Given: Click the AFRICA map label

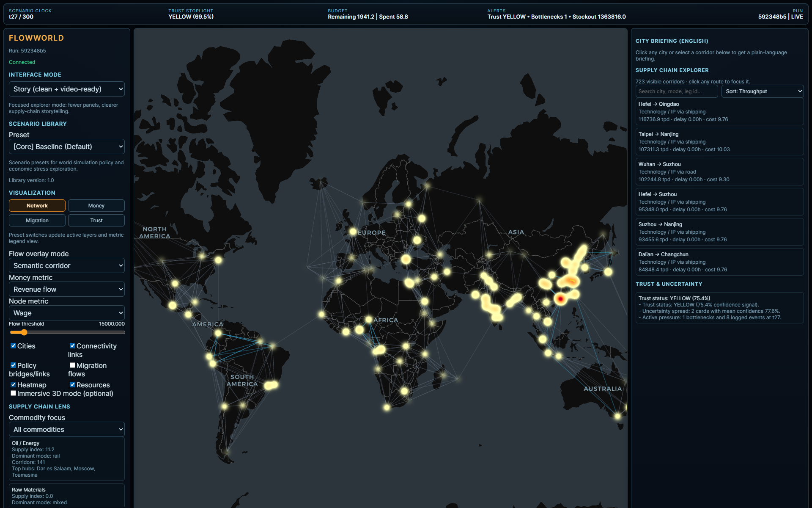Looking at the screenshot, I should (x=386, y=320).
